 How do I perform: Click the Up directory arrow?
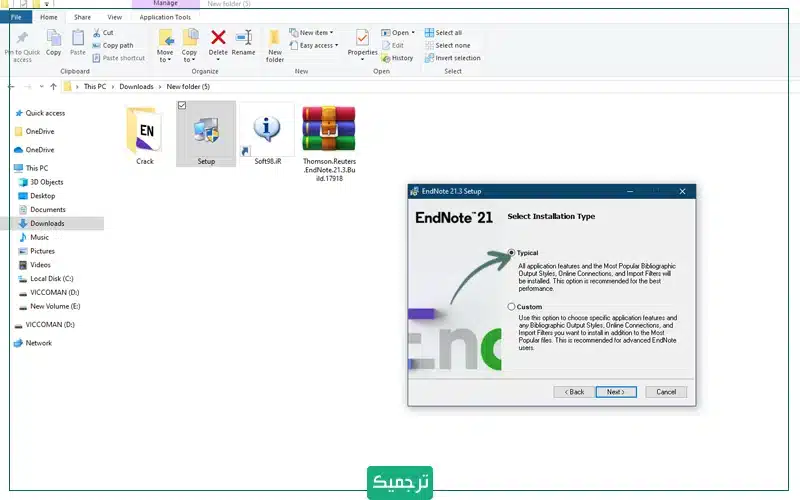pos(53,87)
